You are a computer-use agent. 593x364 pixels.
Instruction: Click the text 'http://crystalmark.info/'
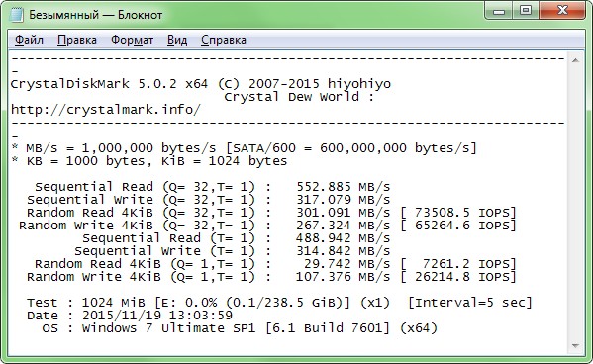pos(106,110)
